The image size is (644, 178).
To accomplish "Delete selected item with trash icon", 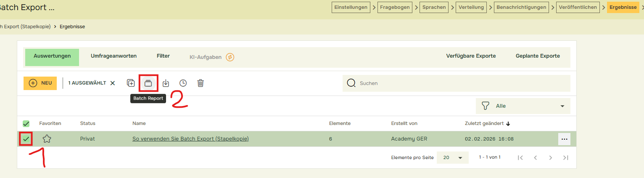I will pyautogui.click(x=201, y=83).
